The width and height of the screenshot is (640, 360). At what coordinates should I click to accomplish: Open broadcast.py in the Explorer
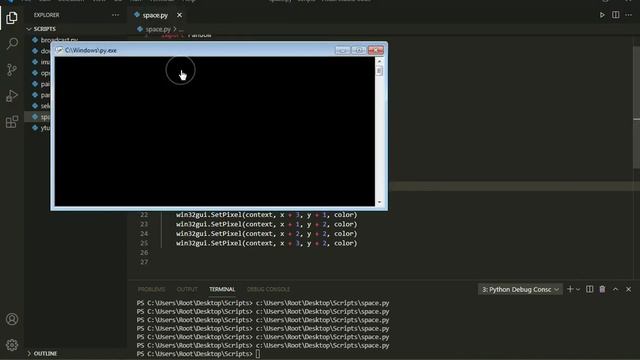[59, 40]
